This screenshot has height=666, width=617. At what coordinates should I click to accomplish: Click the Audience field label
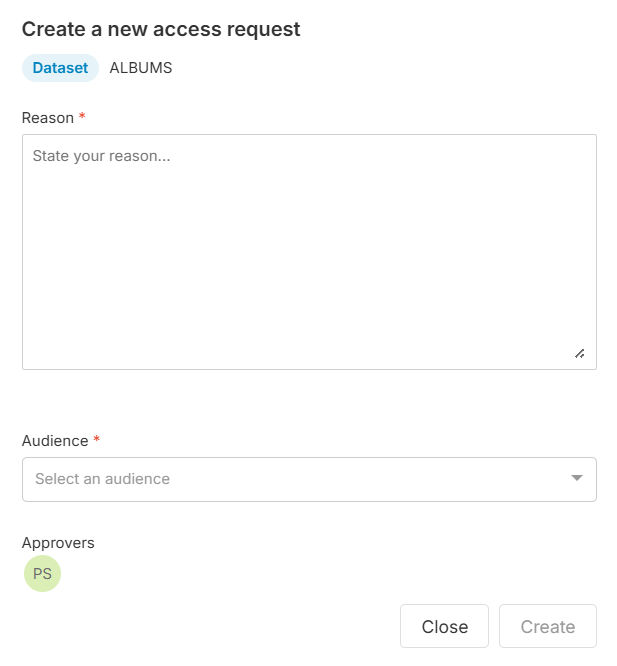(55, 441)
